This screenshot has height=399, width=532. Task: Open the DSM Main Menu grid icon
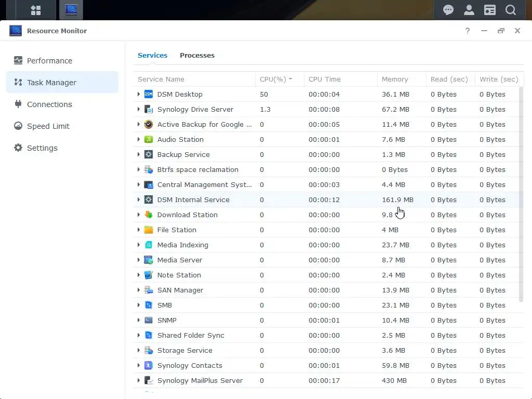(x=36, y=10)
